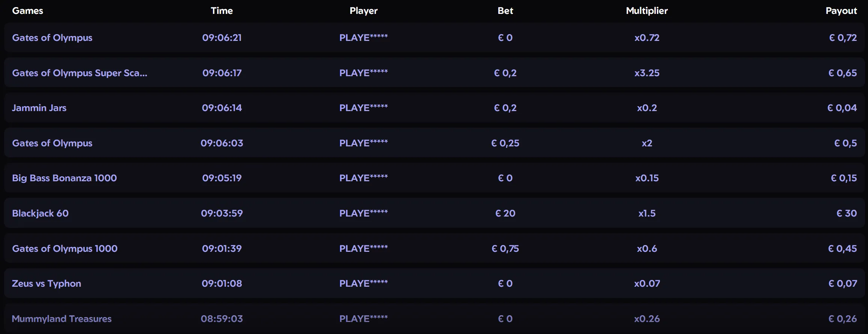Open the Jammin Jars game link
Viewport: 868px width, 334px height.
pos(39,108)
